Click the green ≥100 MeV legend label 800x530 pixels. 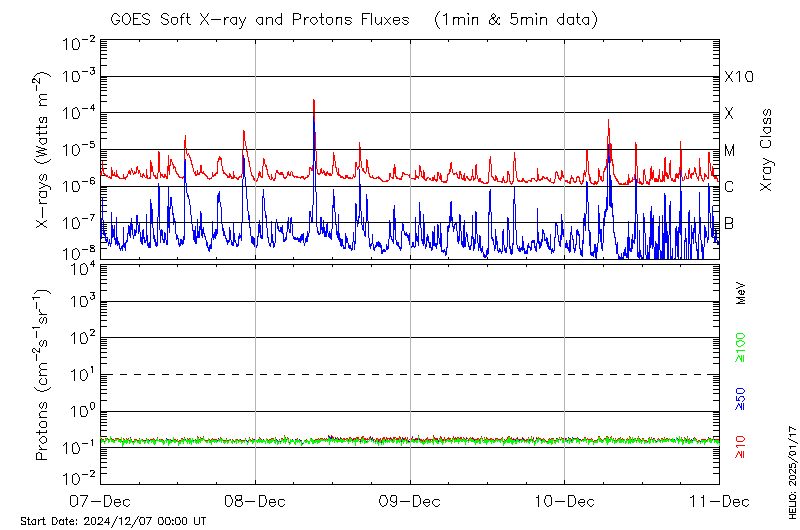(x=742, y=348)
